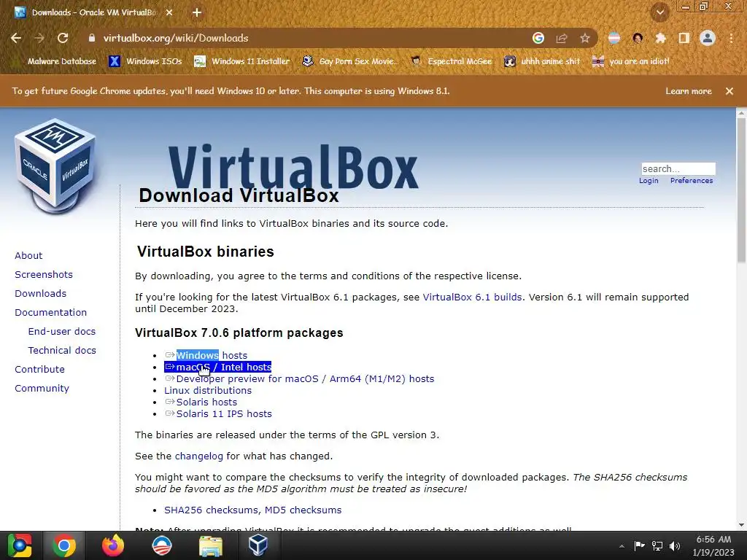This screenshot has width=747, height=560.
Task: Open the Action Center flag icon
Action: 639,545
